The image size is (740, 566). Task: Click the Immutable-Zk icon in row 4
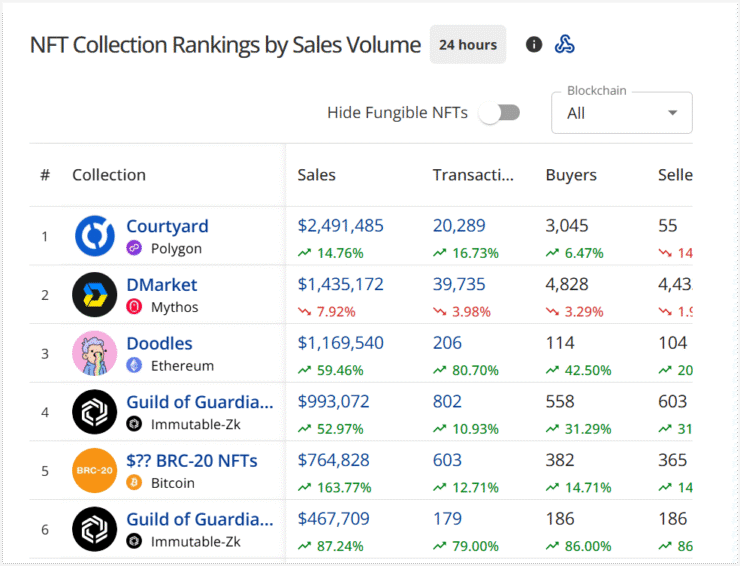[134, 424]
